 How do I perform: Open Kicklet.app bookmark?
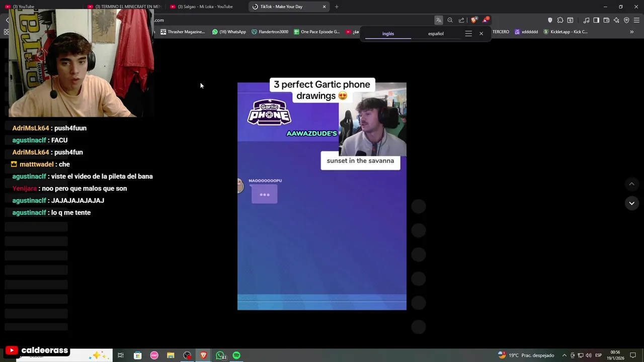[x=565, y=32]
